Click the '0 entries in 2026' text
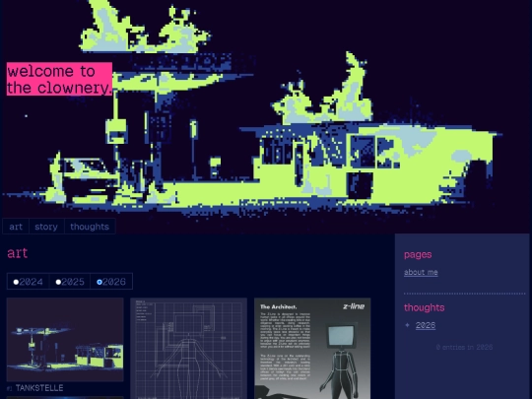532x399 pixels. coord(464,347)
